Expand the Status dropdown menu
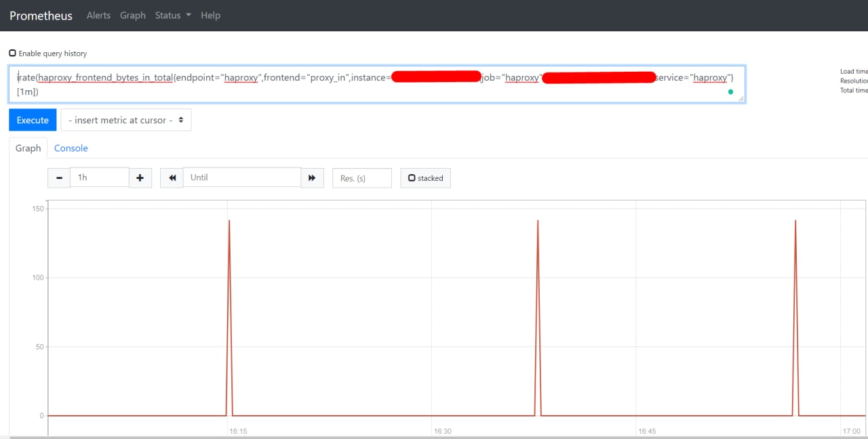 [173, 16]
